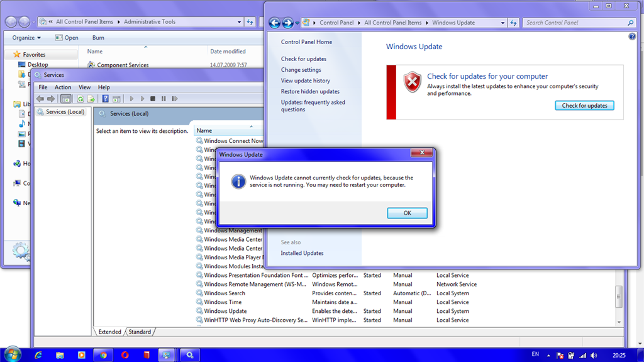The width and height of the screenshot is (644, 362).
Task: Click Restart Service icon in Services toolbar
Action: click(175, 99)
